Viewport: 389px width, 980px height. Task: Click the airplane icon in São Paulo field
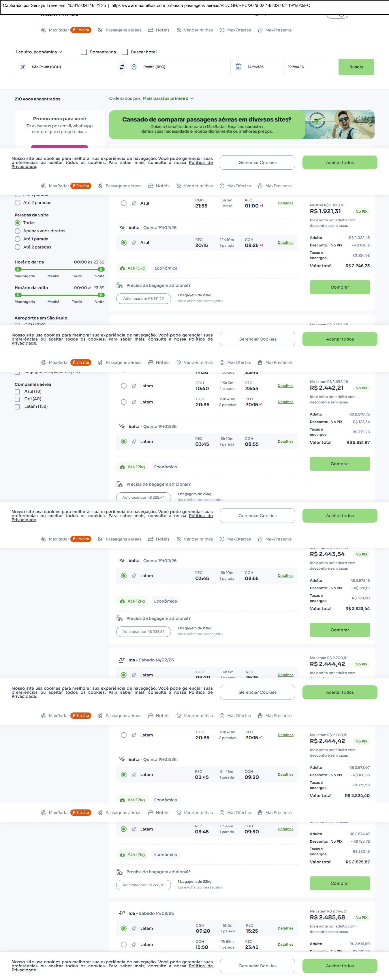(23, 67)
